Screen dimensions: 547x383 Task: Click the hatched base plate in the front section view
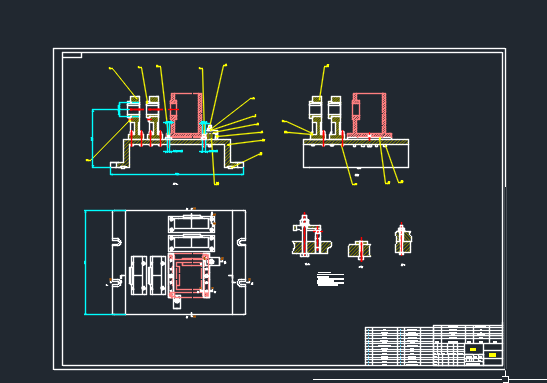(x=177, y=142)
